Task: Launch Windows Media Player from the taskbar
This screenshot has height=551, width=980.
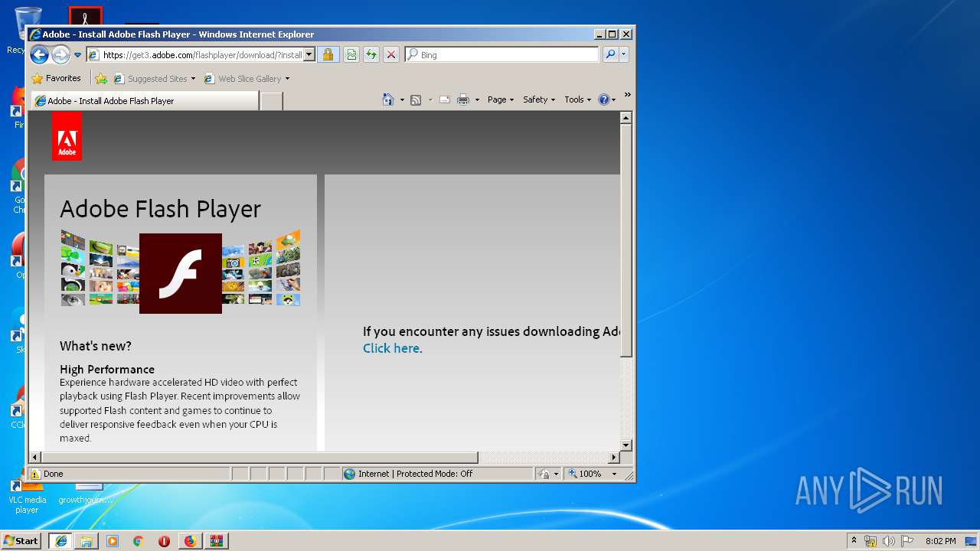Action: [x=113, y=541]
